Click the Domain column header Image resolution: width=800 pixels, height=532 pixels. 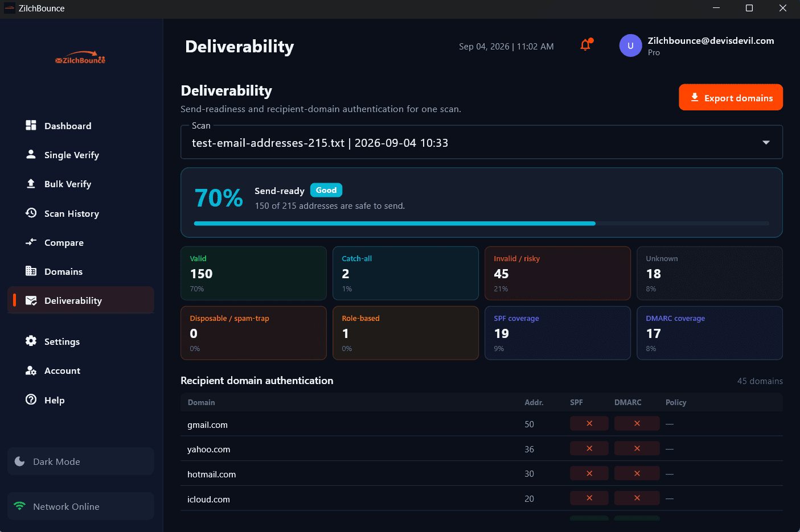pos(201,402)
